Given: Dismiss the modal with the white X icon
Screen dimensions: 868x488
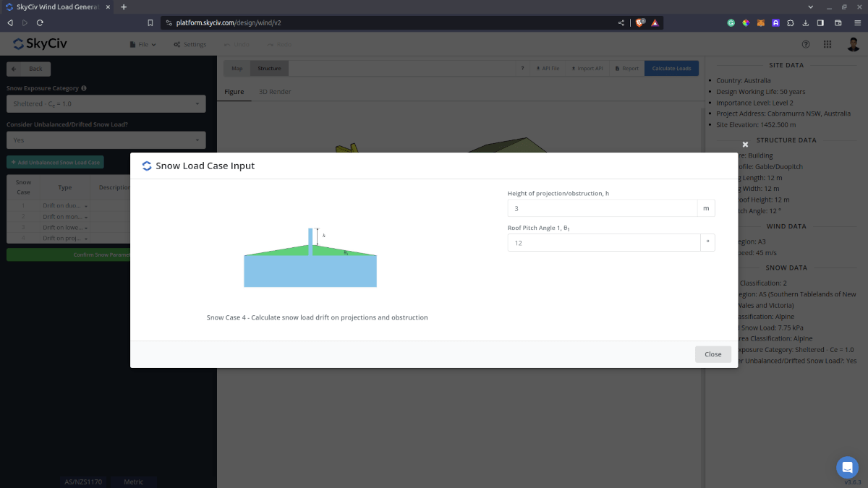Looking at the screenshot, I should point(745,145).
